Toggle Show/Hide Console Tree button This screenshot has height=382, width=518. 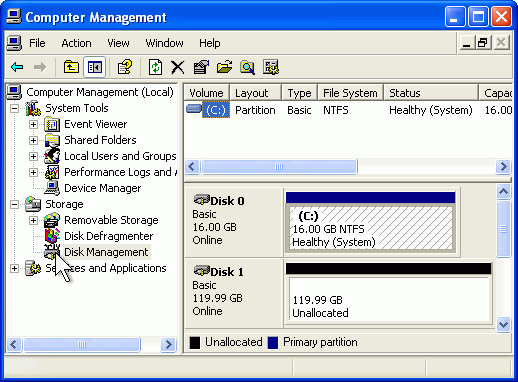[x=95, y=67]
